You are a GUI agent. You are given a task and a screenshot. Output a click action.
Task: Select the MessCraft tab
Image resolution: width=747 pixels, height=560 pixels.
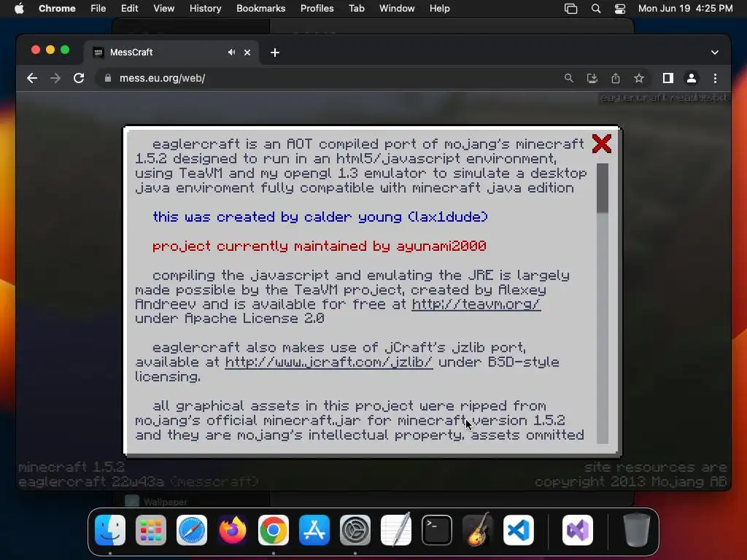pos(171,52)
